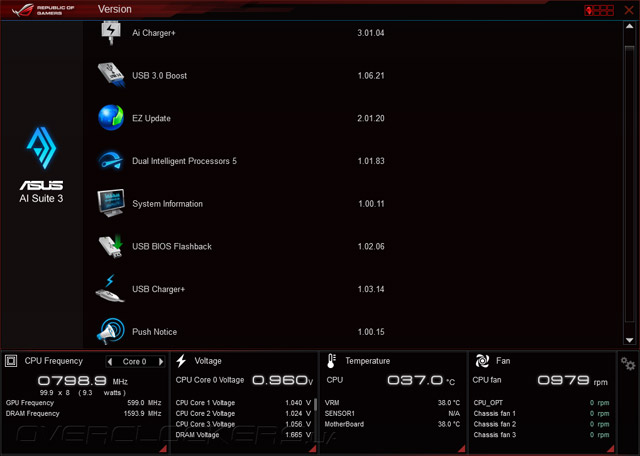This screenshot has width=640, height=456.
Task: Click the USB BIOS Flashback drive icon
Action: (x=111, y=246)
